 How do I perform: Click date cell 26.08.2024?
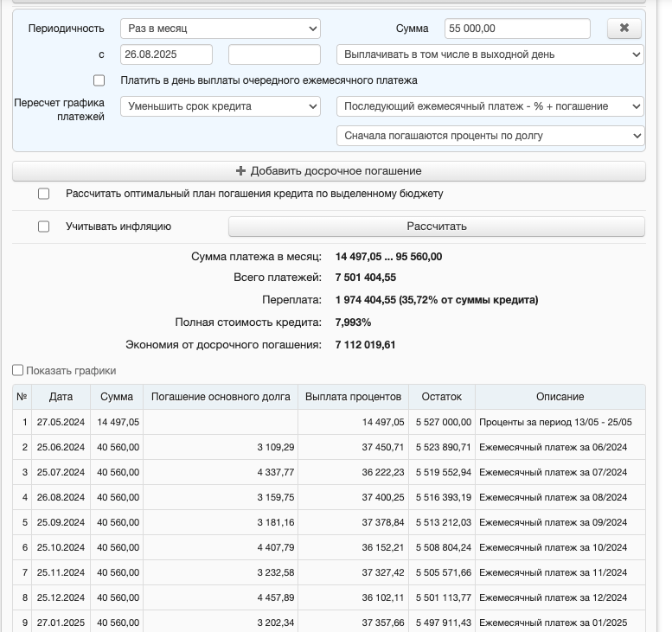pyautogui.click(x=61, y=497)
